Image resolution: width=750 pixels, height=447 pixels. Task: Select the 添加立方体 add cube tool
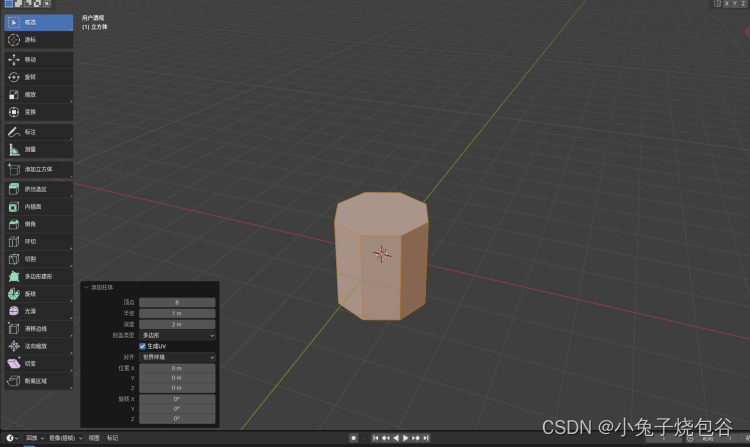[x=39, y=169]
